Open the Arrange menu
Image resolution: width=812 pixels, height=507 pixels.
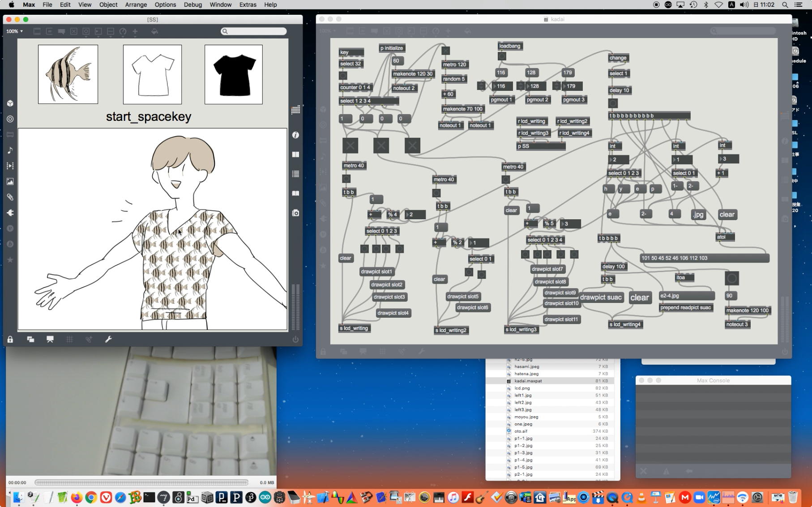[136, 4]
